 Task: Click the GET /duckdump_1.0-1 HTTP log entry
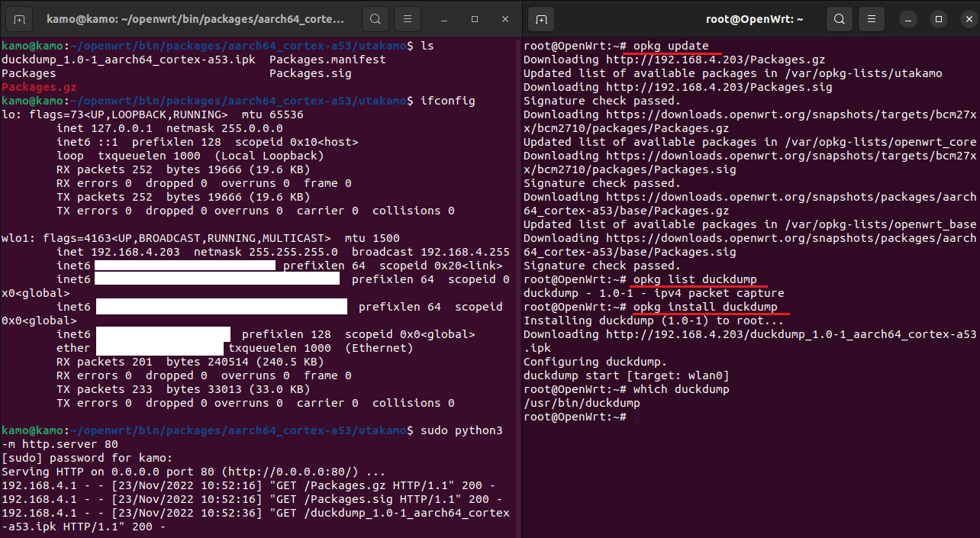click(256, 520)
